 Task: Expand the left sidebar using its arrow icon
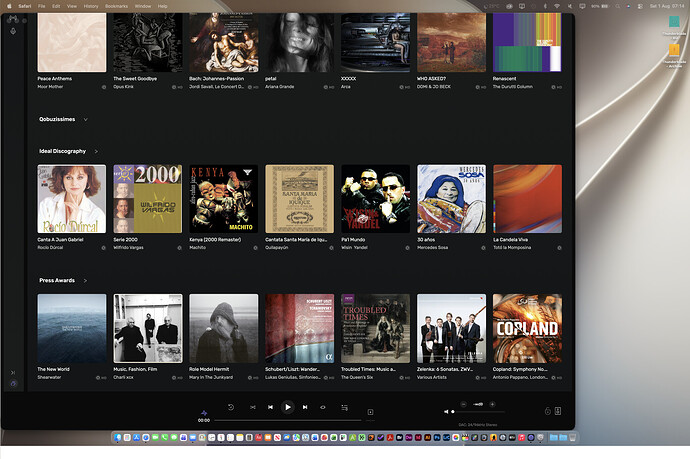point(13,372)
